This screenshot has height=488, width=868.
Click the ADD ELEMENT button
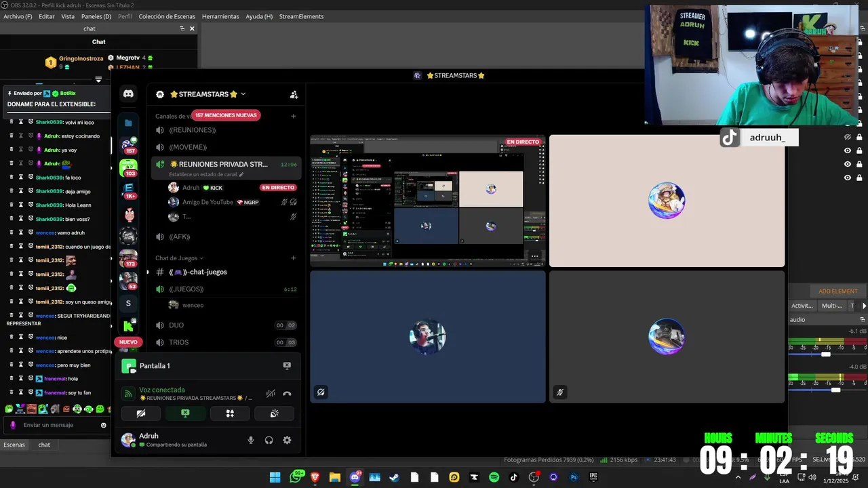click(838, 291)
